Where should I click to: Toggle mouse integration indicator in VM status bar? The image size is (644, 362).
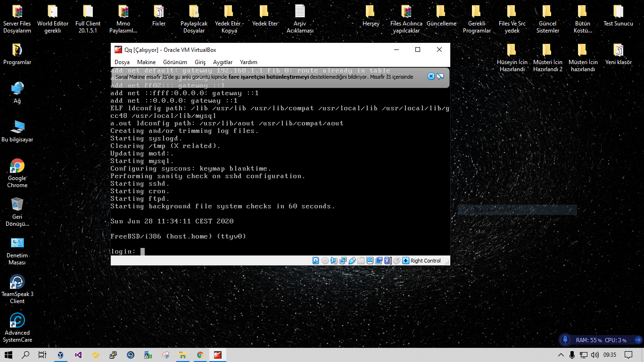(x=397, y=260)
